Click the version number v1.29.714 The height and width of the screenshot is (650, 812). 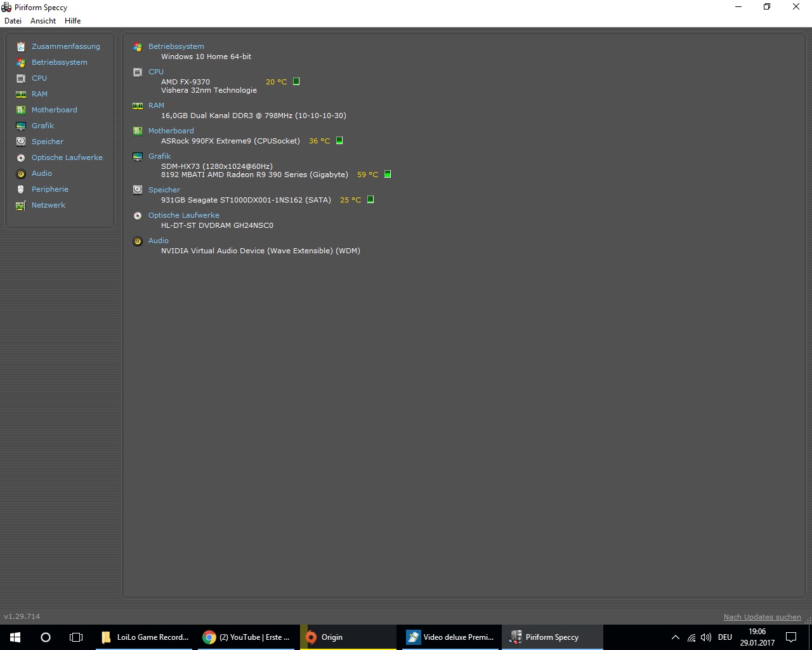[22, 616]
